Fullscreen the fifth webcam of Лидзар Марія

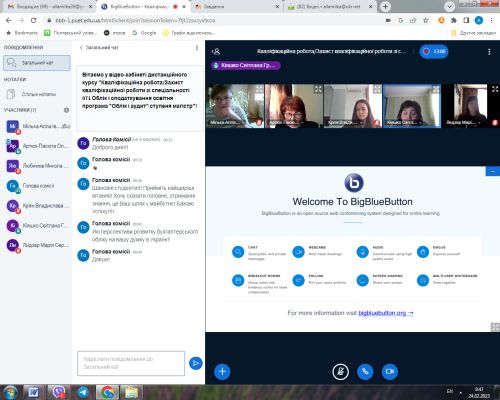point(495,89)
